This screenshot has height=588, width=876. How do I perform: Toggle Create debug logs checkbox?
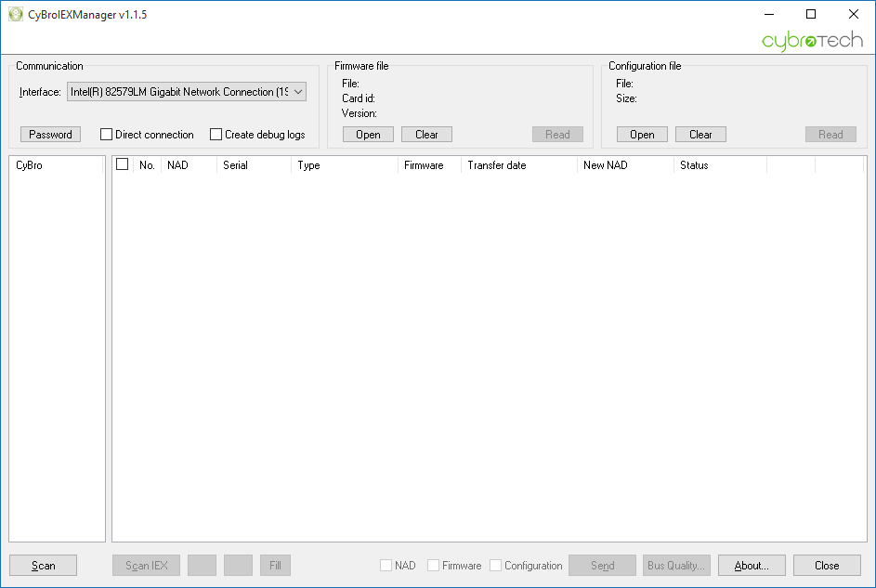(x=216, y=135)
